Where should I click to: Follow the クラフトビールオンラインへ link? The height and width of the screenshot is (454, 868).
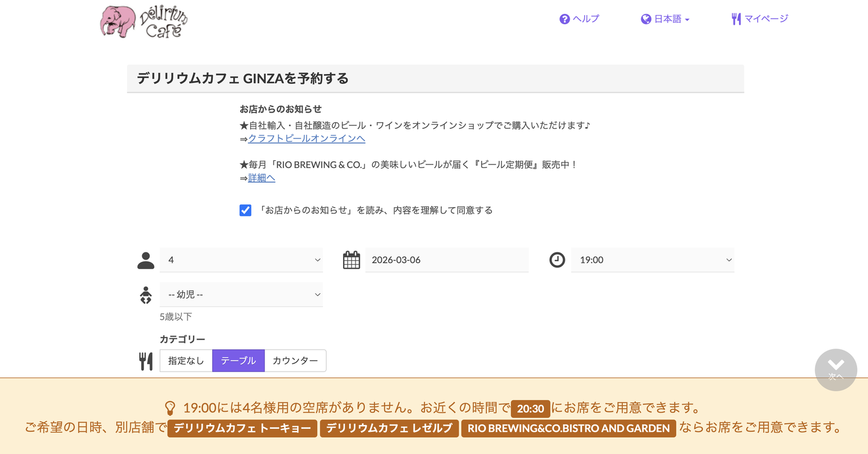click(x=306, y=138)
